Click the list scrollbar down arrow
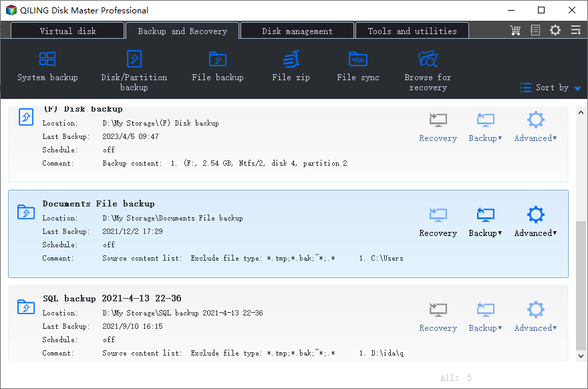 [x=581, y=356]
